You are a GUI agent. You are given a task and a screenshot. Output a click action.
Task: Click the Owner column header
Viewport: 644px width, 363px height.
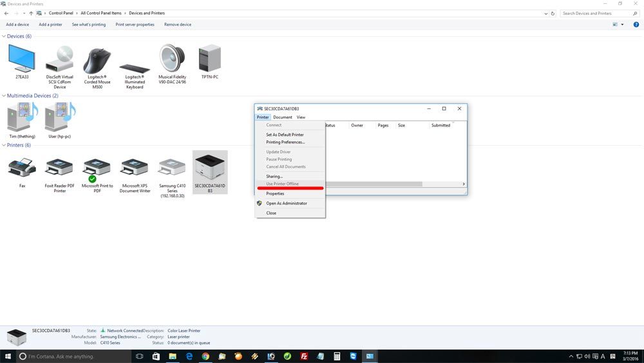[x=357, y=125]
